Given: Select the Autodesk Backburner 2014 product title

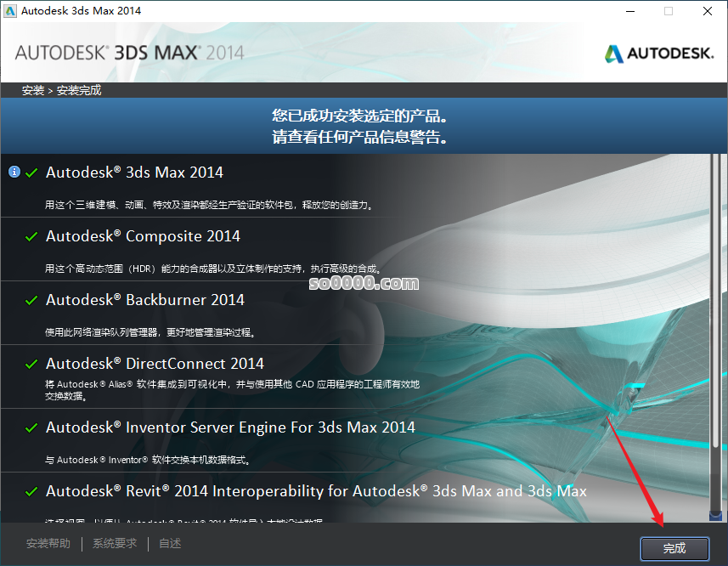Looking at the screenshot, I should pyautogui.click(x=145, y=300).
